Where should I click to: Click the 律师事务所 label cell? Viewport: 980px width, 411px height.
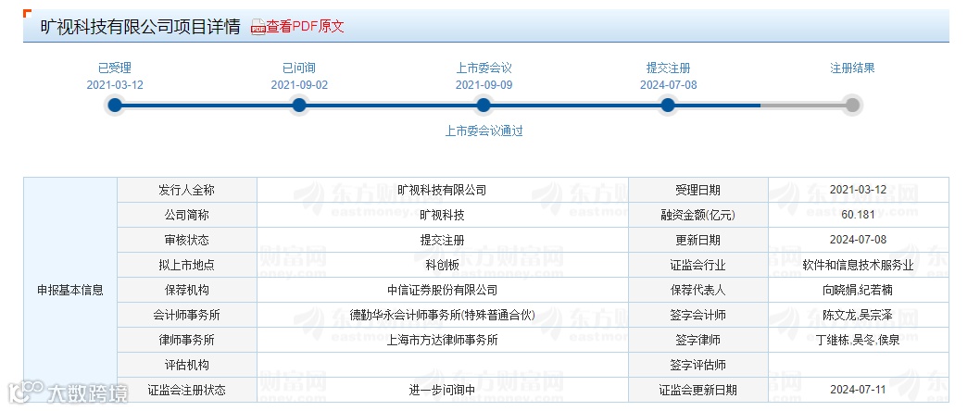tap(187, 340)
